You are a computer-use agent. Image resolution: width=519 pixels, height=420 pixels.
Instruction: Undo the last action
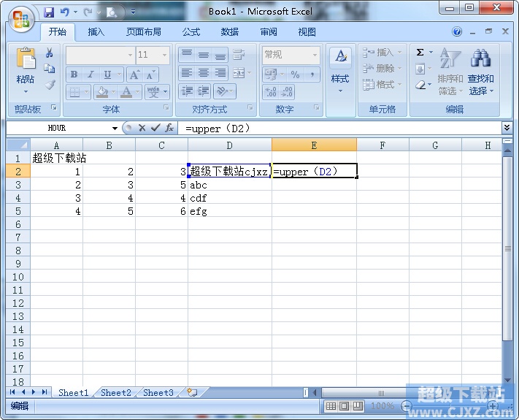(64, 12)
